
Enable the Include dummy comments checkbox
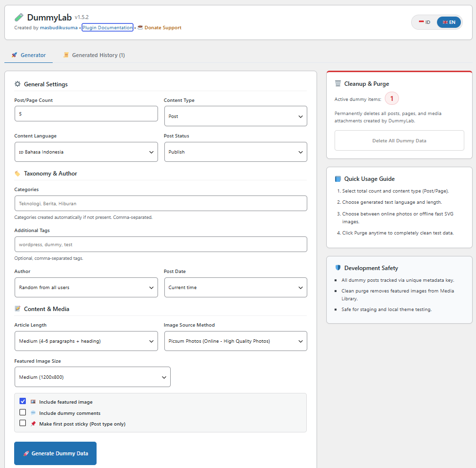pos(23,412)
